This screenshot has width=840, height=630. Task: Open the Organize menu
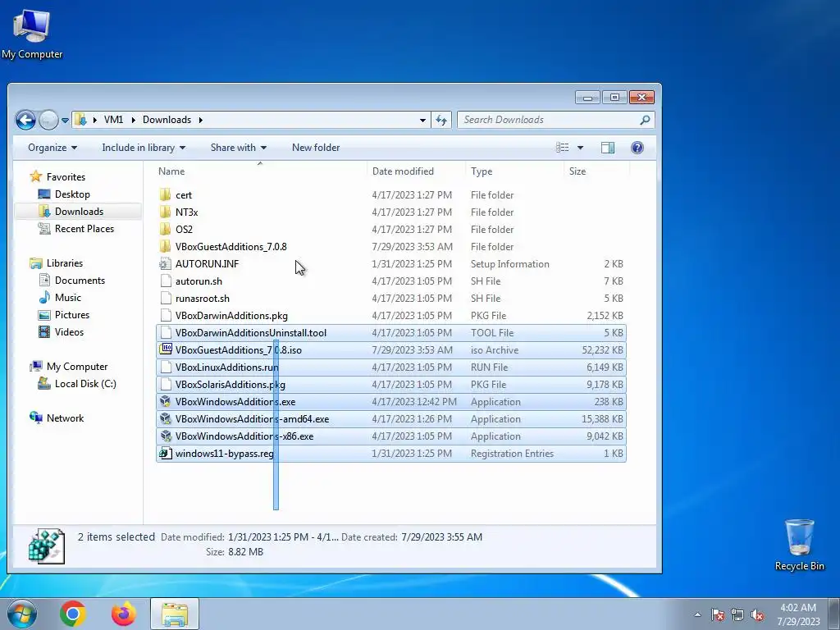pos(52,148)
